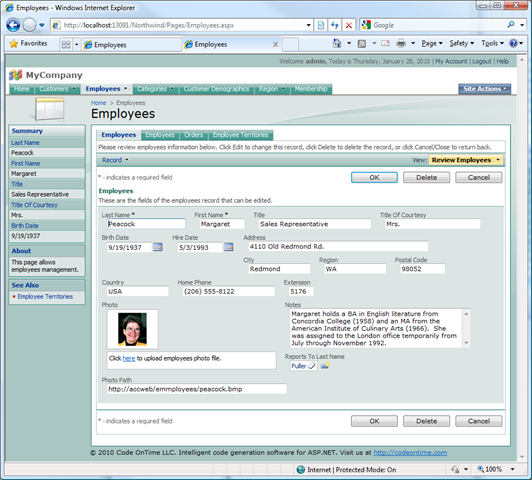The image size is (532, 480).
Task: Click the new lookup icon next to Fuller
Action: [x=325, y=366]
